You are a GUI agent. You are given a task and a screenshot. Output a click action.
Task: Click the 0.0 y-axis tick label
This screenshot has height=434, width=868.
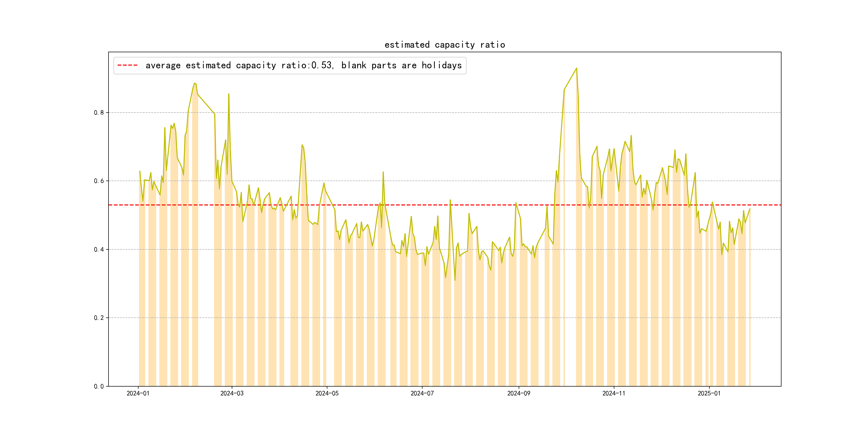coord(99,386)
